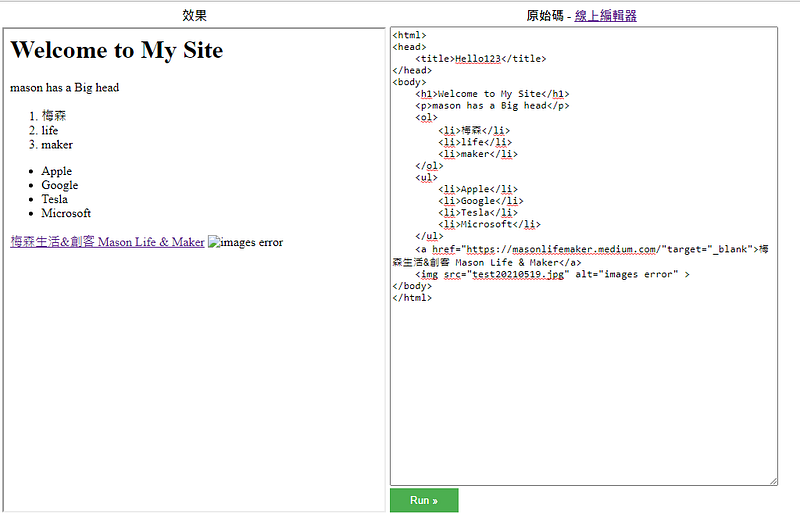The image size is (800, 514).
Task: Click the a href masonlifemaker.medium.com code line
Action: coord(581,256)
